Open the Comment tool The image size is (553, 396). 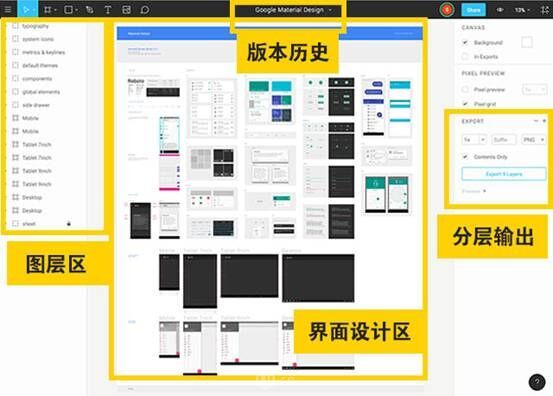[x=145, y=10]
